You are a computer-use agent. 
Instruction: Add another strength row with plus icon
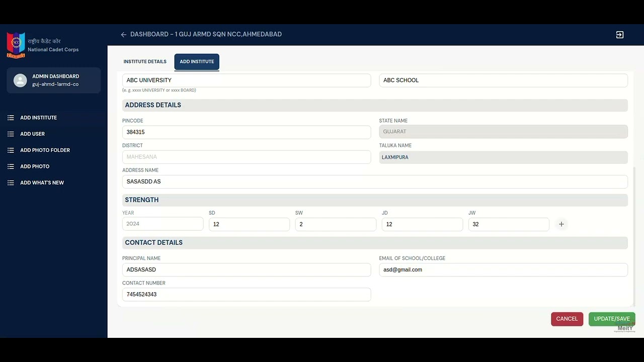coord(561,224)
